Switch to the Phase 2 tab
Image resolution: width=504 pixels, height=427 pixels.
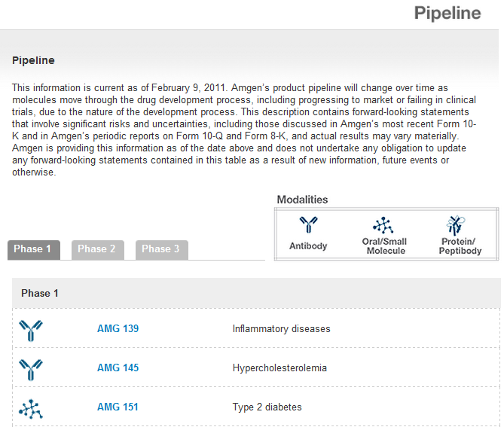(98, 249)
